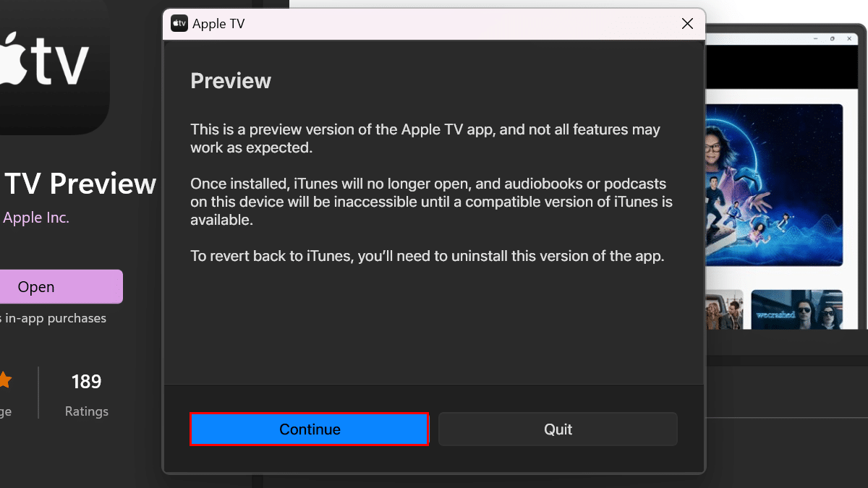
Task: Click the maximize icon in the screenshot preview window
Action: point(832,38)
